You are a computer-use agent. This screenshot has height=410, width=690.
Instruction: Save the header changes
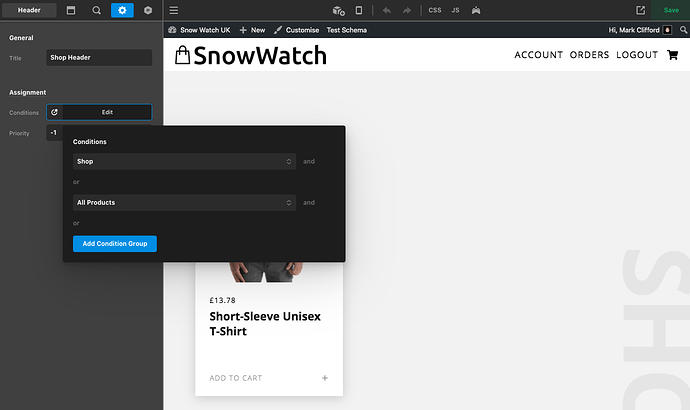(671, 10)
